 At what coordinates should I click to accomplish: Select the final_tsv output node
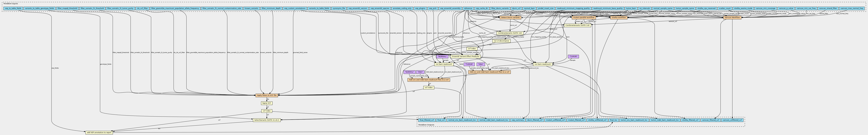click(x=614, y=120)
